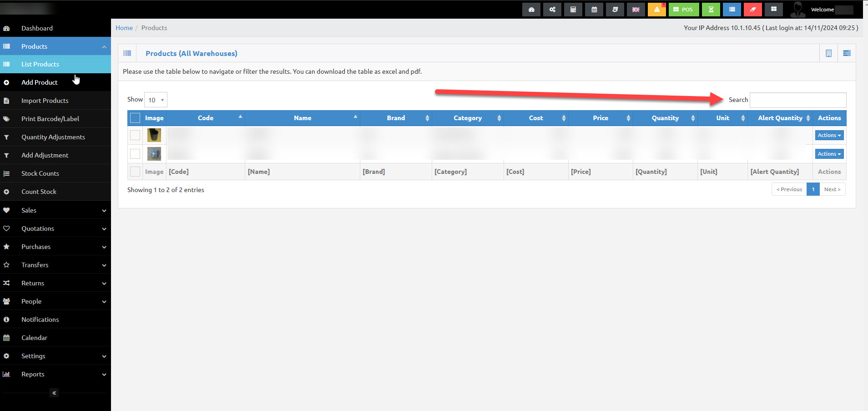
Task: Open the Show entries count dropdown
Action: tap(156, 100)
